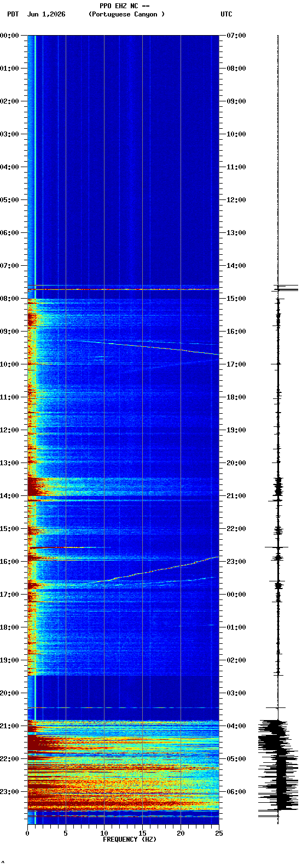Click the PDT time label '23:00'
Screen dimensions: 302x868
(9, 792)
